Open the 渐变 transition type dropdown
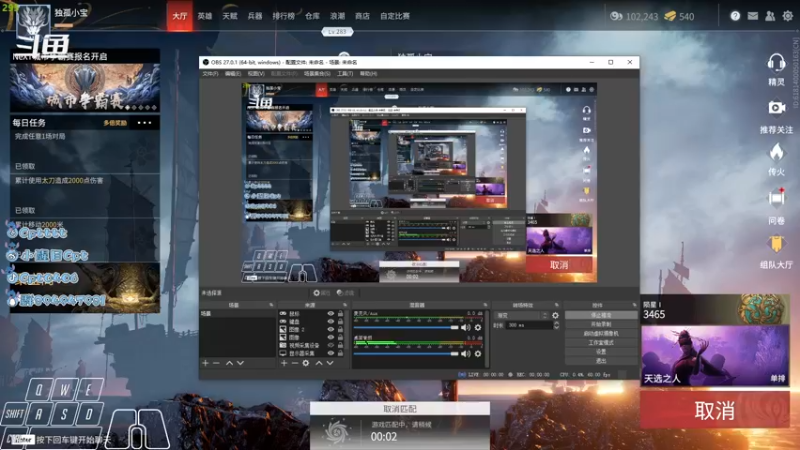Screen dimensions: 800x450 (521, 315)
